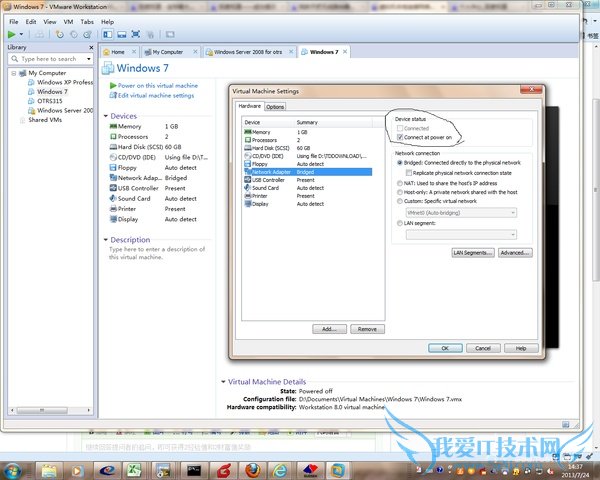
Task: Open the View menu
Action: coord(50,22)
